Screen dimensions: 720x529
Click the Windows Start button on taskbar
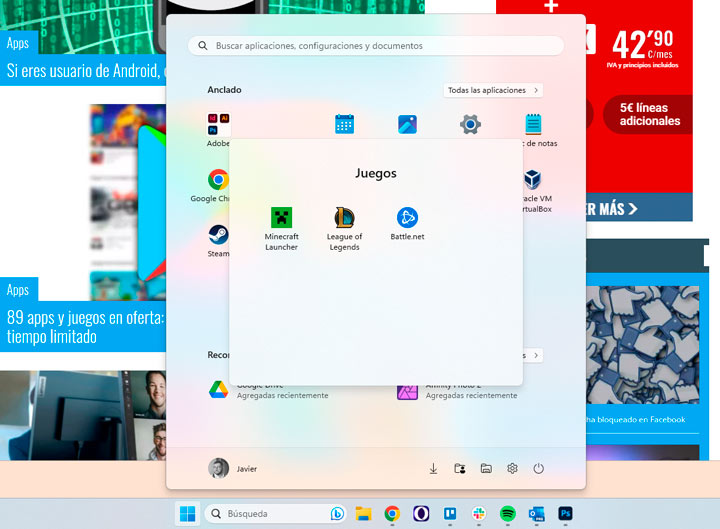(187, 513)
